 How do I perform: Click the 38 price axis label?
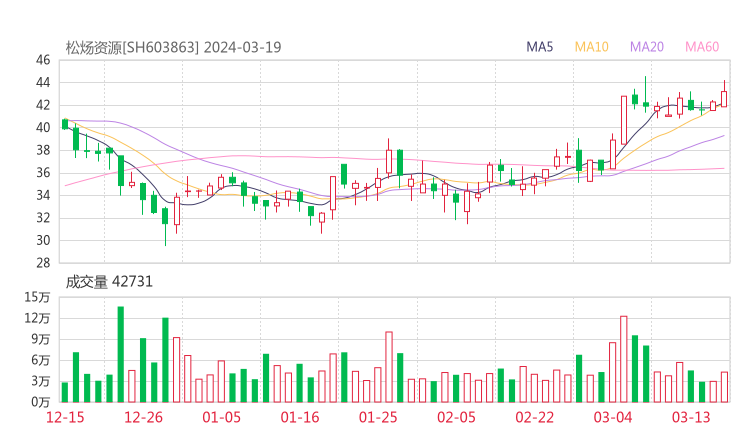(43, 150)
